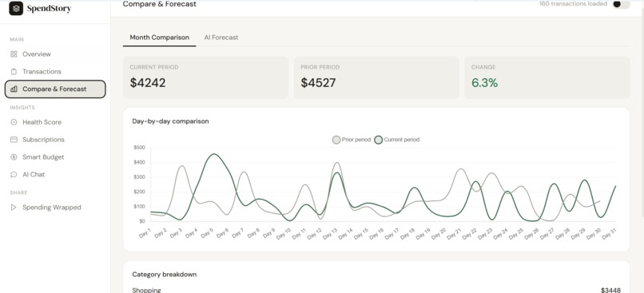Open the Transactions page

click(55, 71)
